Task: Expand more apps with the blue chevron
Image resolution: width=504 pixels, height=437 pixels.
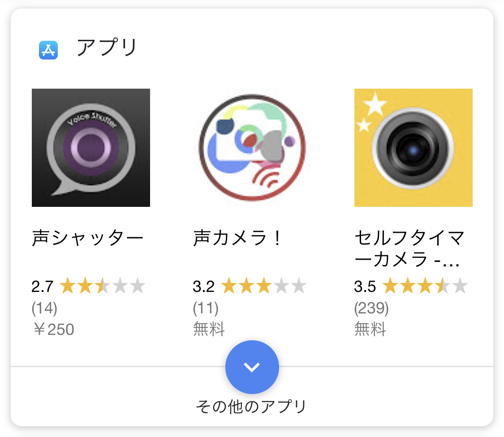Action: [x=252, y=367]
